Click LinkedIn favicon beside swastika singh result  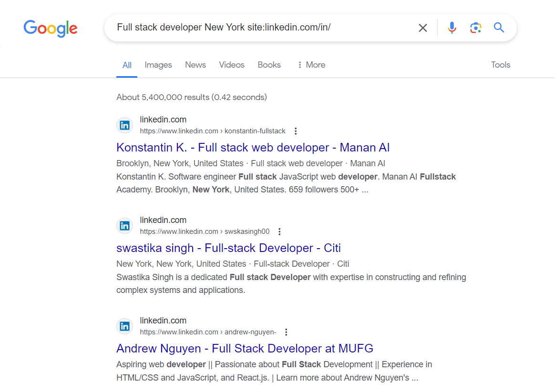(x=124, y=226)
